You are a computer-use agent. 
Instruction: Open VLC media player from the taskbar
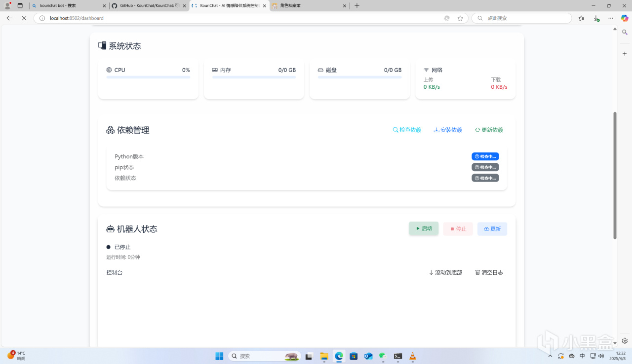point(413,356)
